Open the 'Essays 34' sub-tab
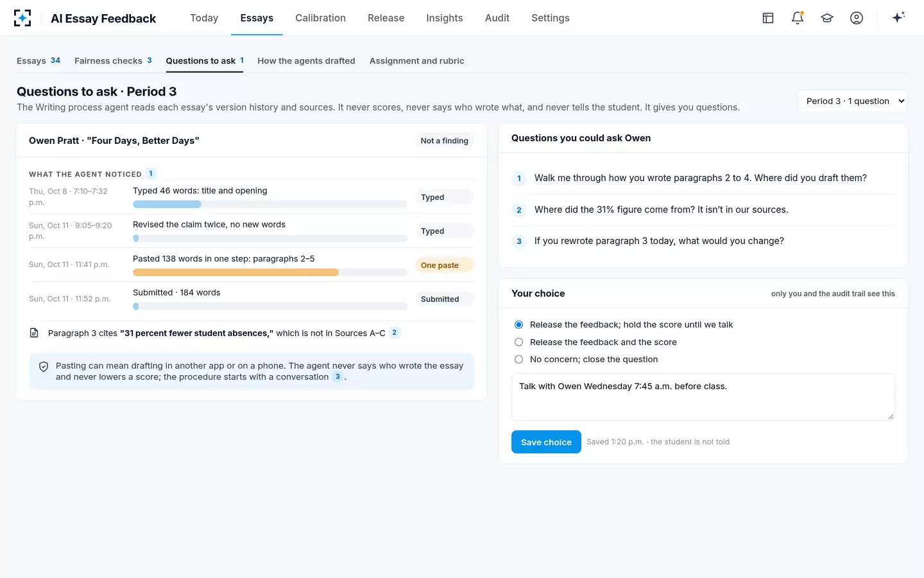924x578 pixels. pos(38,61)
